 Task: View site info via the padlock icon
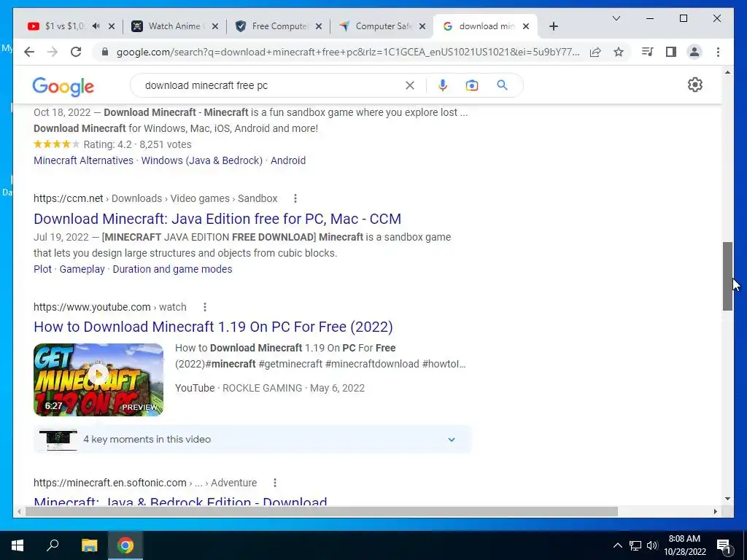(105, 52)
